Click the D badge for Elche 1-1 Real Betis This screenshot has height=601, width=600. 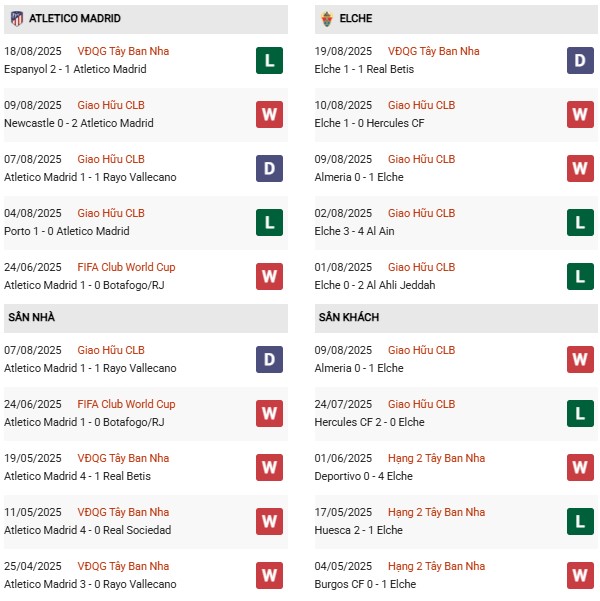580,60
